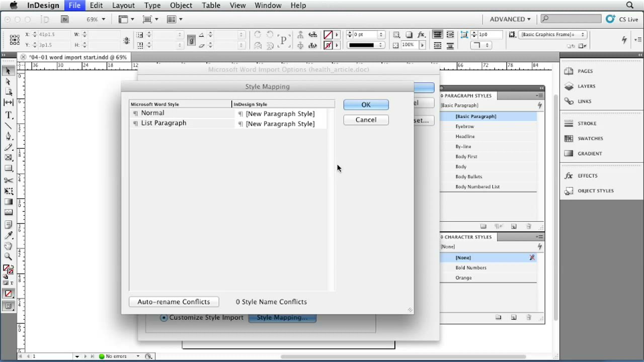Open the File menu
The width and height of the screenshot is (644, 362).
pos(74,5)
